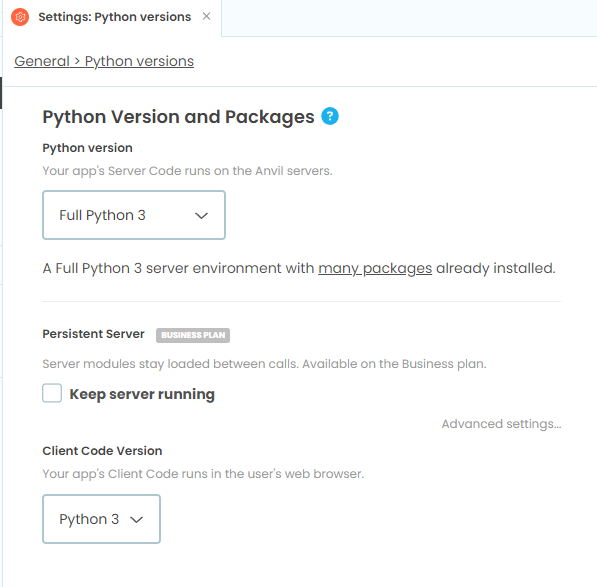Image resolution: width=597 pixels, height=587 pixels.
Task: Open the Full Python 3 server version dropdown
Action: [x=134, y=215]
